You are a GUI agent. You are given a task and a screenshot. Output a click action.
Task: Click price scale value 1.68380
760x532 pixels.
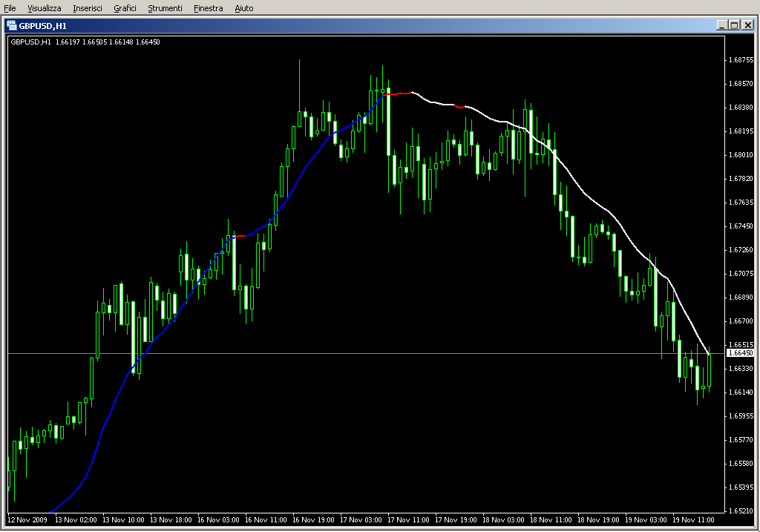741,108
